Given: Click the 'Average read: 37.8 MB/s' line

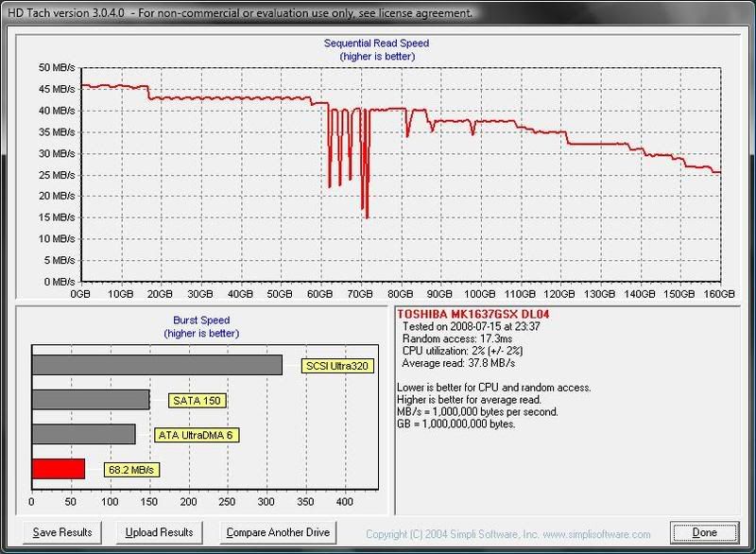Looking at the screenshot, I should pyautogui.click(x=458, y=363).
